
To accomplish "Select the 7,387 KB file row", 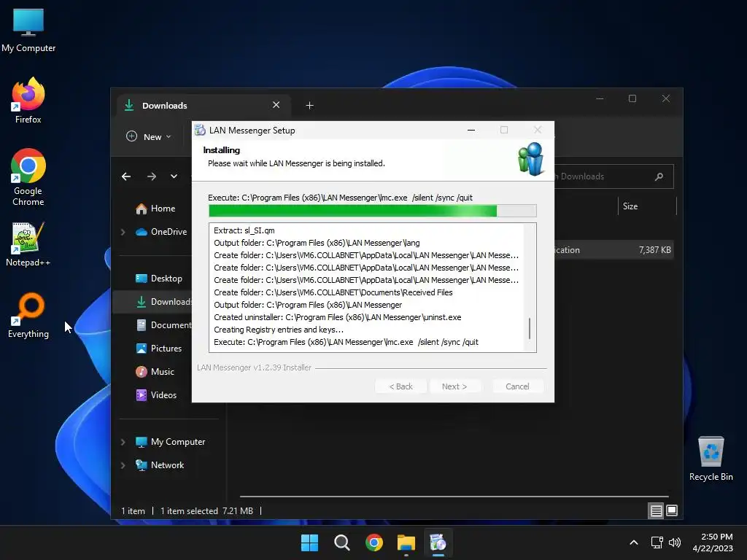I will pyautogui.click(x=614, y=250).
